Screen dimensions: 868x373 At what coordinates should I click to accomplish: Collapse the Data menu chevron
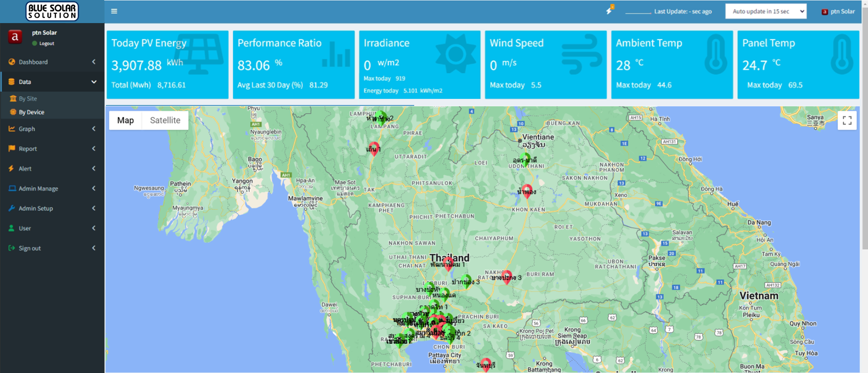94,82
